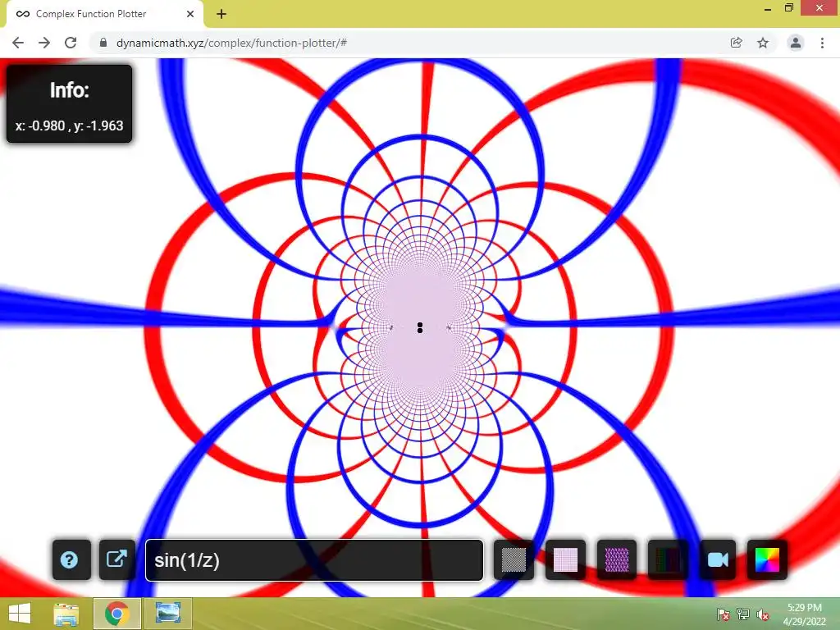Click the network status tray icon
The height and width of the screenshot is (630, 840).
(743, 614)
